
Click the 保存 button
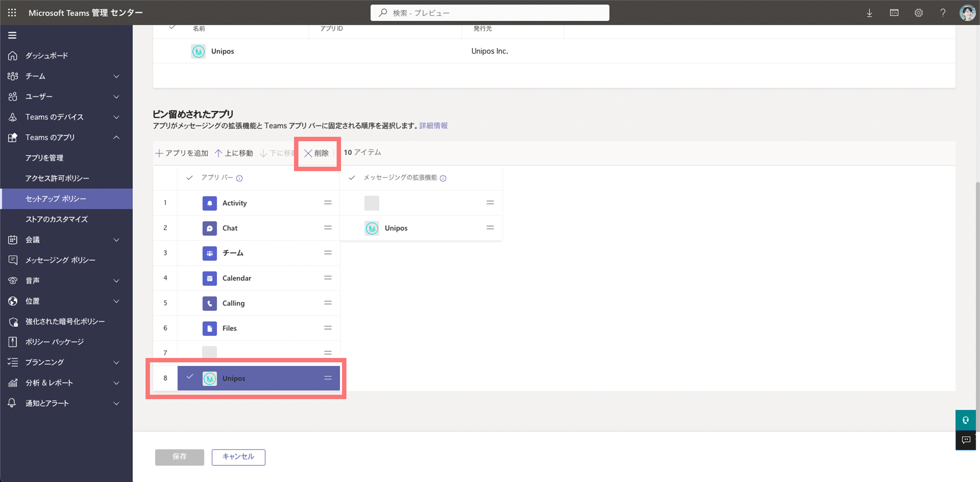coord(179,457)
